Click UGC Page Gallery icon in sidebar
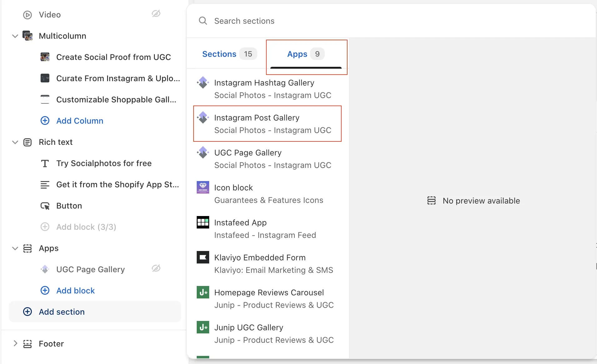This screenshot has width=597, height=364. click(45, 269)
